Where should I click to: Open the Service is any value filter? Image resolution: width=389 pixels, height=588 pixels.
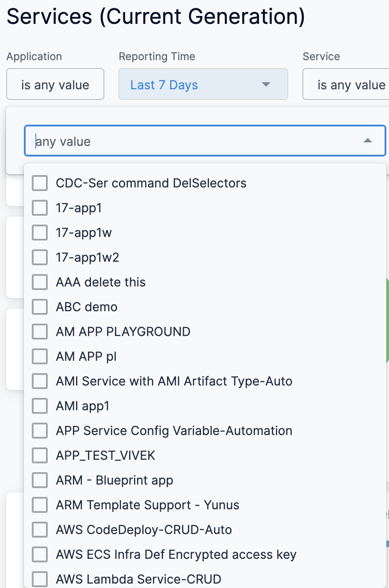tap(346, 84)
